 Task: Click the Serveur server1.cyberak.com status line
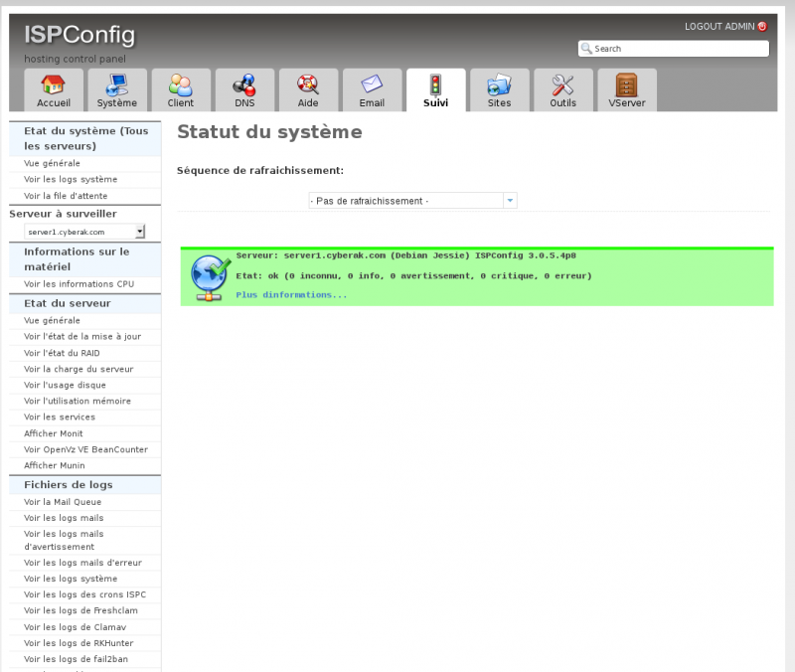(406, 255)
